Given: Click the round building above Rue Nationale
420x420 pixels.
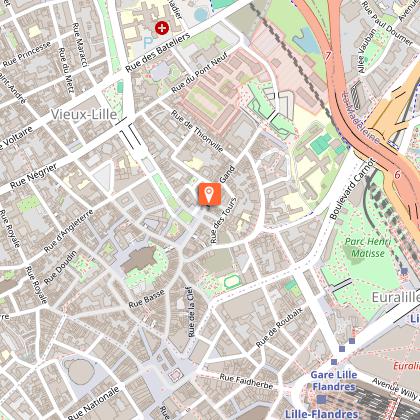Looking at the screenshot, I should pos(80,372).
